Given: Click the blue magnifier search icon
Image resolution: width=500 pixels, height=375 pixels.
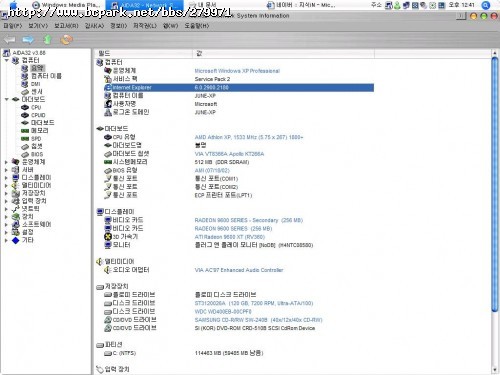Looking at the screenshot, I should [486, 5].
